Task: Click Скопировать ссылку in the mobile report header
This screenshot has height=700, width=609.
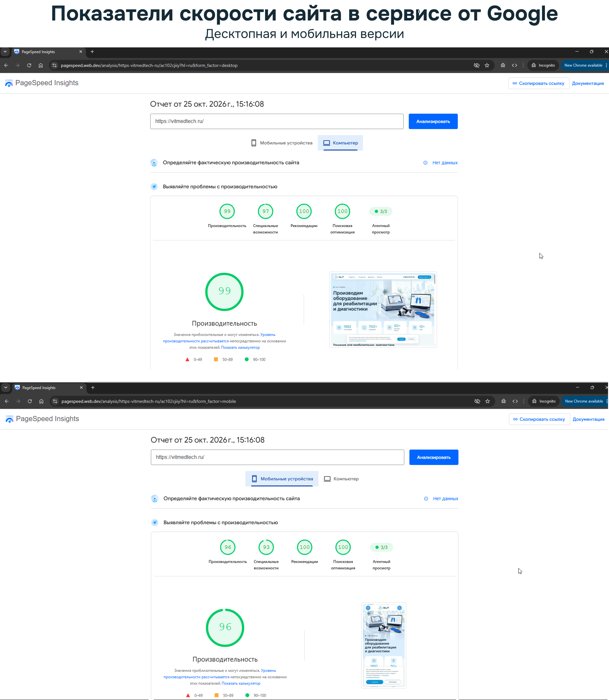Action: (x=539, y=419)
